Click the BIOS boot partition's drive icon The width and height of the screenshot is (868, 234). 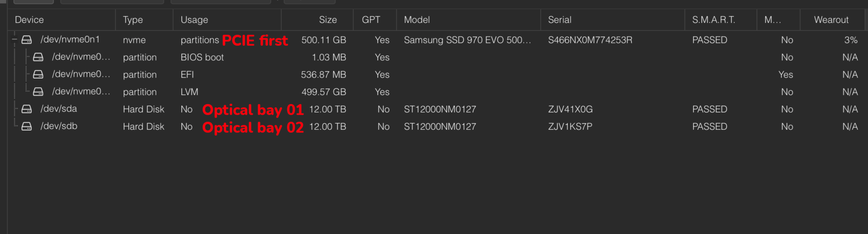click(38, 57)
